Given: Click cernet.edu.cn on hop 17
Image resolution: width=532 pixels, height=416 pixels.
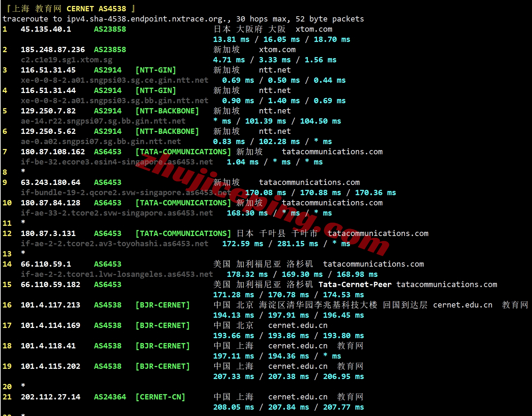Looking at the screenshot, I should 298,325.
